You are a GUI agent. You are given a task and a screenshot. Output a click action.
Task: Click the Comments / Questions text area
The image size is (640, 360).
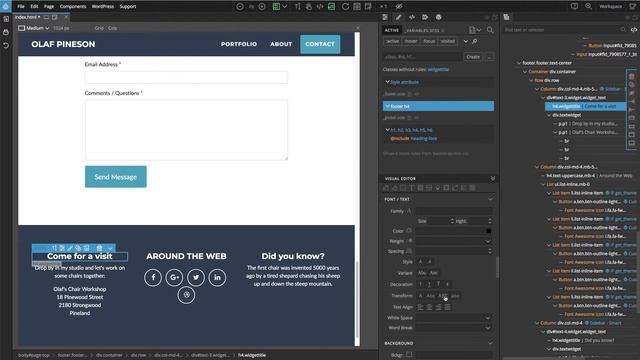pyautogui.click(x=186, y=130)
